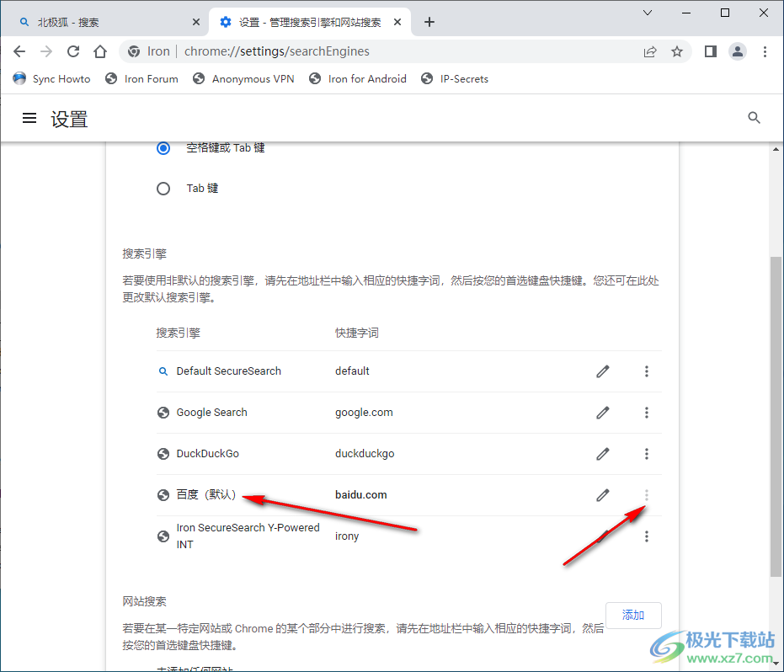Click the baidu.com shortcut text
The width and height of the screenshot is (784, 672).
pos(361,495)
